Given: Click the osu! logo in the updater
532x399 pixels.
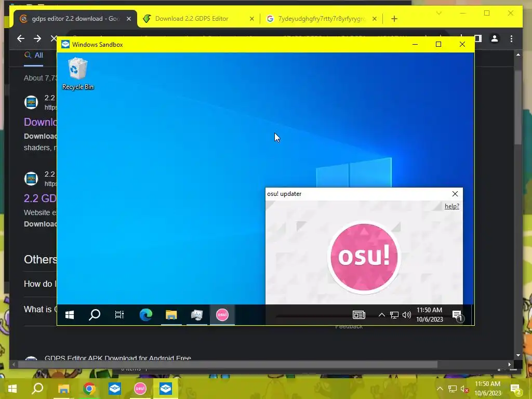Looking at the screenshot, I should pos(364,257).
